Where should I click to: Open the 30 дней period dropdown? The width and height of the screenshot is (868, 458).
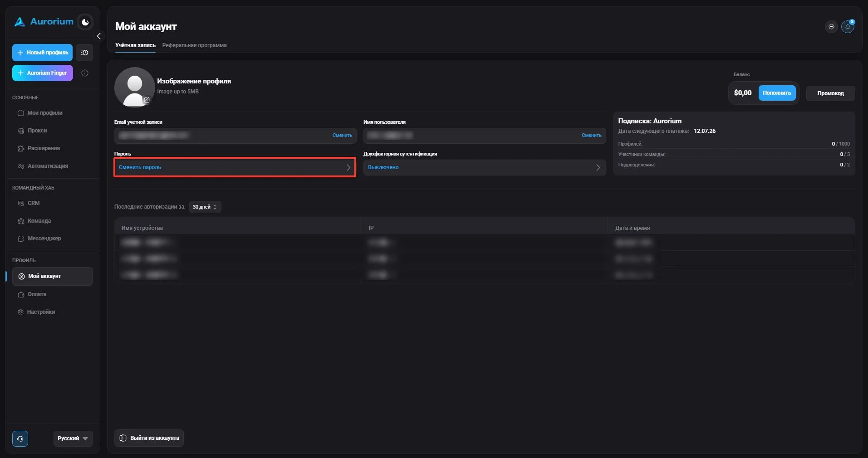(x=205, y=207)
